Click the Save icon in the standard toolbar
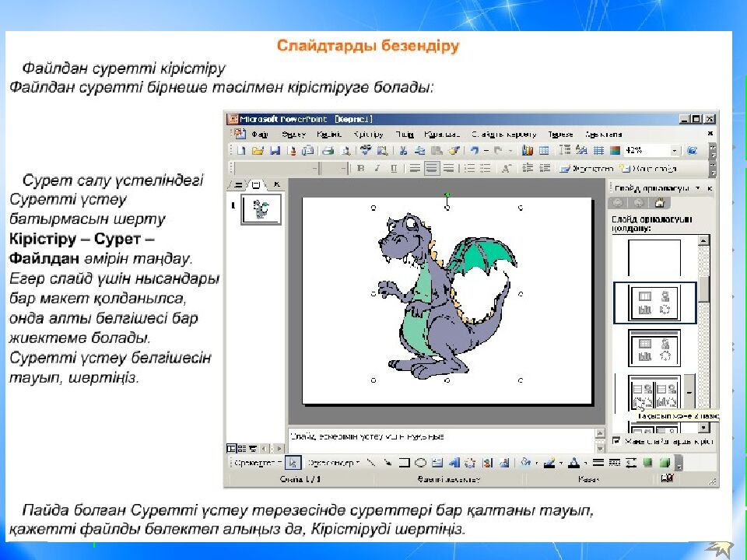 pos(273,151)
